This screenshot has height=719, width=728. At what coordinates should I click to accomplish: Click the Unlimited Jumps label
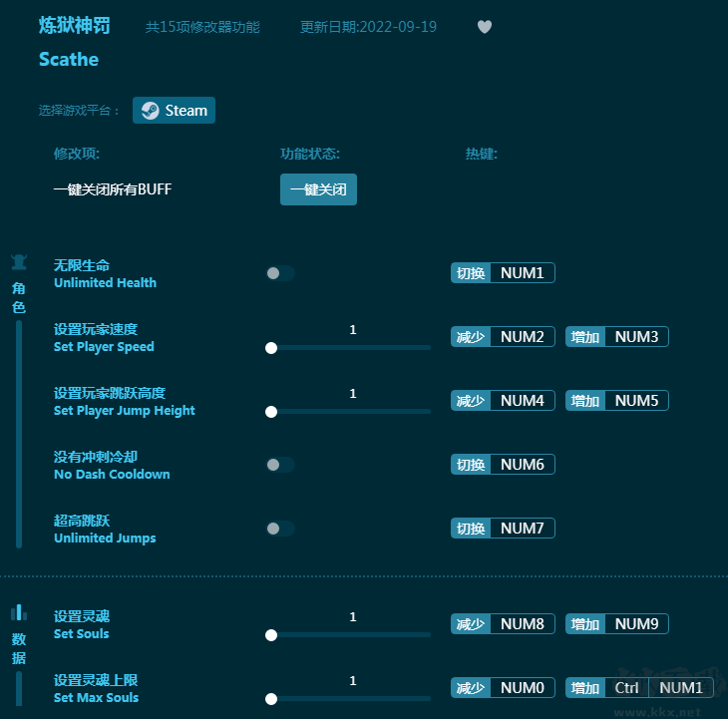pos(105,539)
